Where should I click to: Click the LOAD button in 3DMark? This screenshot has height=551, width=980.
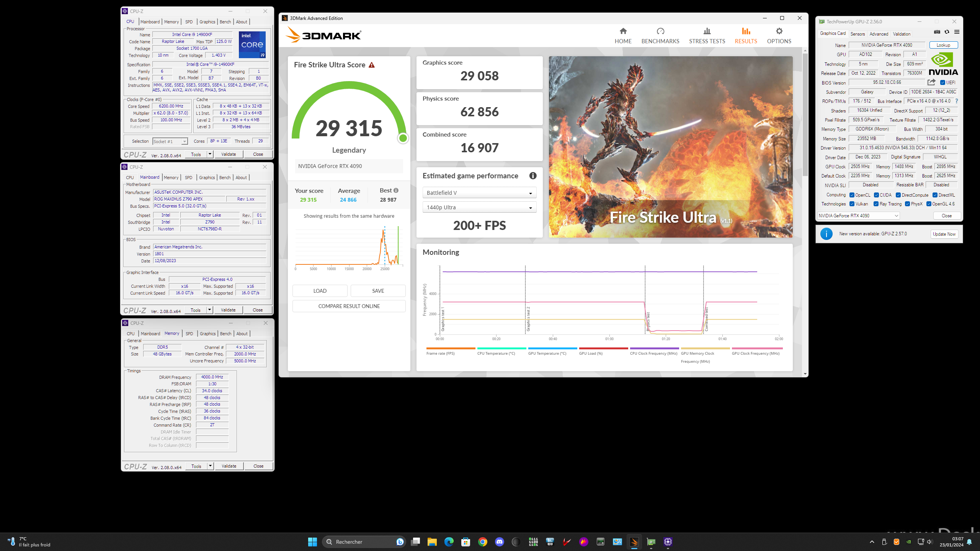coord(320,291)
